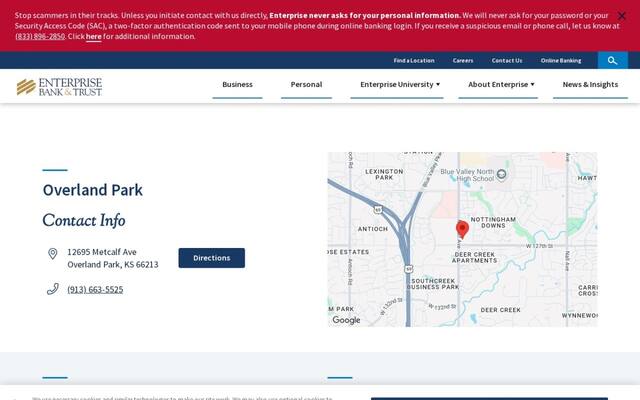This screenshot has width=640, height=400.
Task: Click the Google logo on the map
Action: (346, 320)
